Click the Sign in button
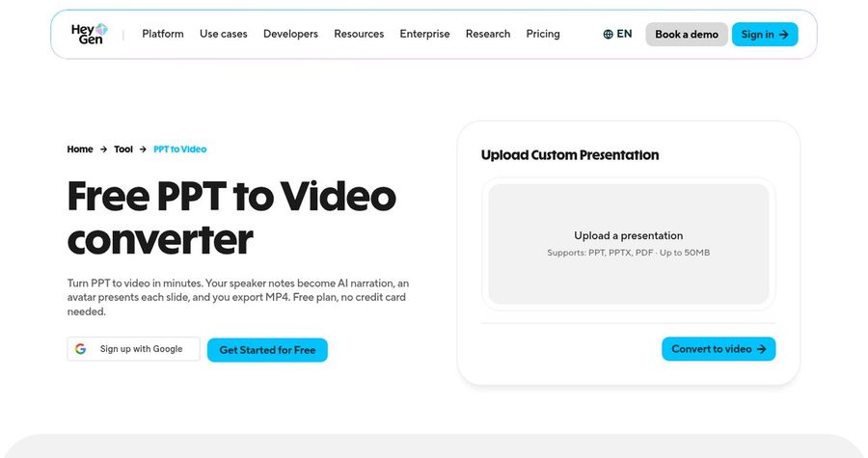The height and width of the screenshot is (458, 868). (765, 35)
